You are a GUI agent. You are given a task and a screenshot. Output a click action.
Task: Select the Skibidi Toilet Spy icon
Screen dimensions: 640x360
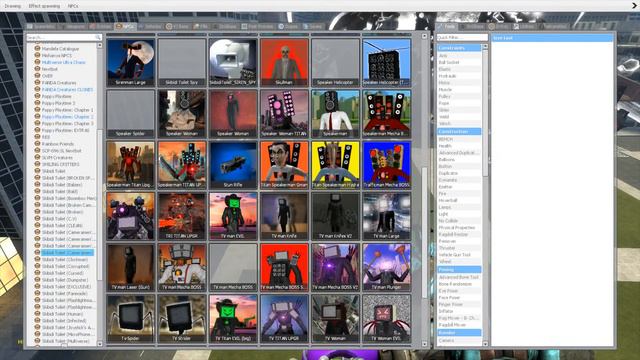click(182, 62)
